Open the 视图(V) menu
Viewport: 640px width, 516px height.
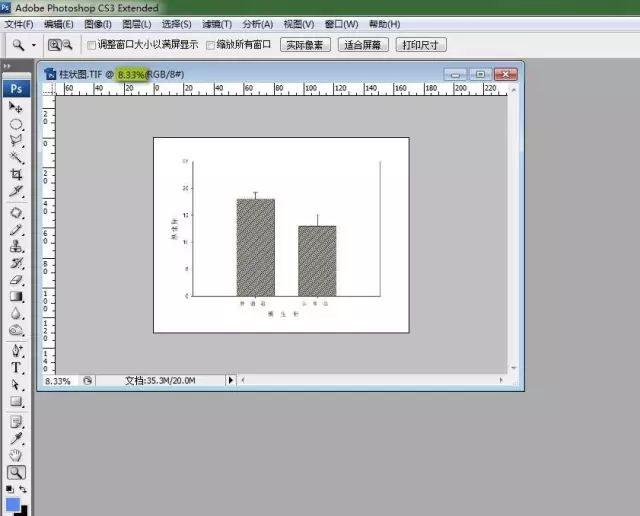pos(299,24)
